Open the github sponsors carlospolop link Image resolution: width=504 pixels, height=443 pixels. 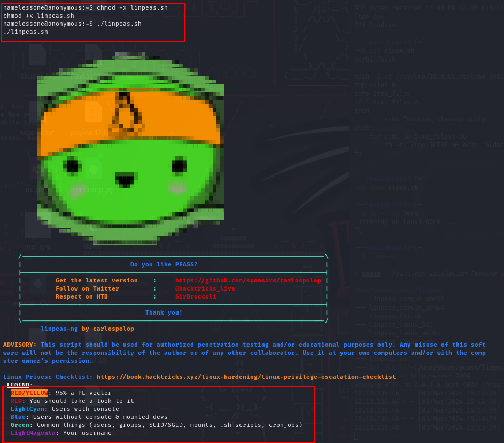click(x=248, y=280)
